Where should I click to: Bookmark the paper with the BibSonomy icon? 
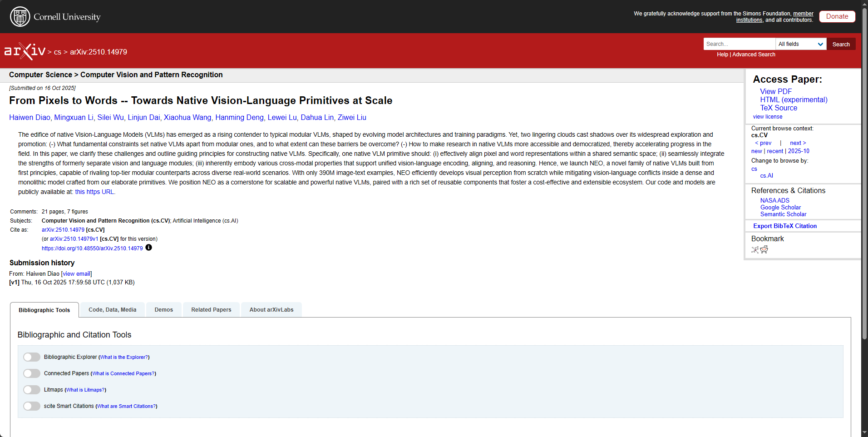(x=755, y=249)
